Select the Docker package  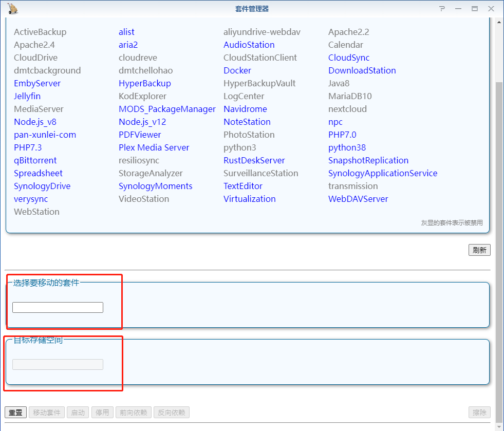[x=237, y=70]
